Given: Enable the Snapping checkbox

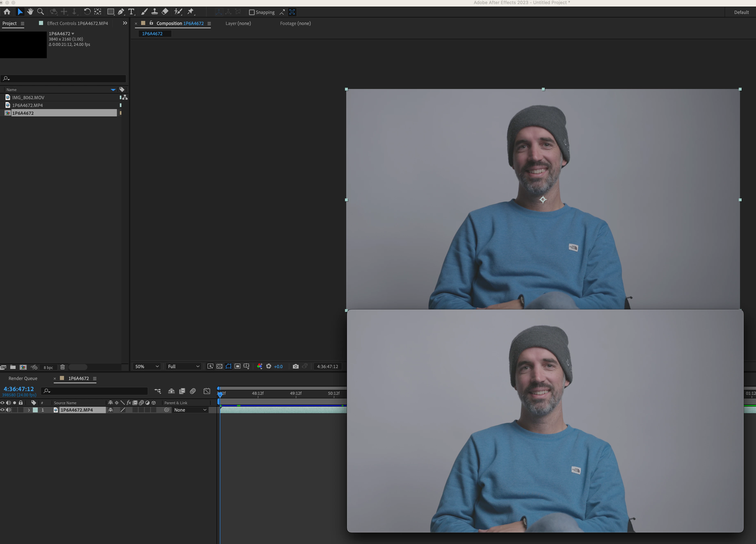Looking at the screenshot, I should (252, 12).
